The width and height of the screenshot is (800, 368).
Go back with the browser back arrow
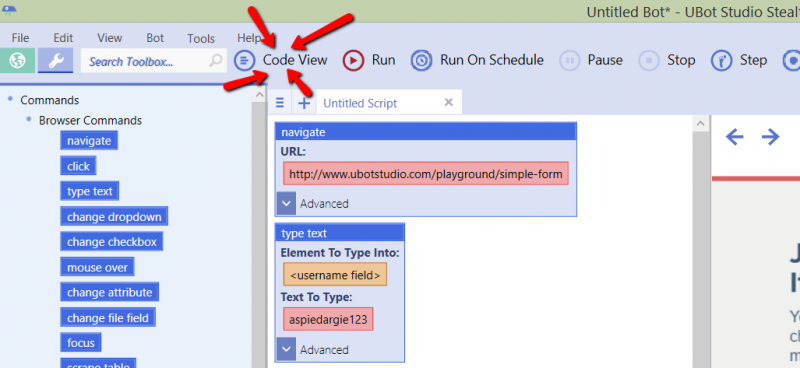pyautogui.click(x=734, y=137)
